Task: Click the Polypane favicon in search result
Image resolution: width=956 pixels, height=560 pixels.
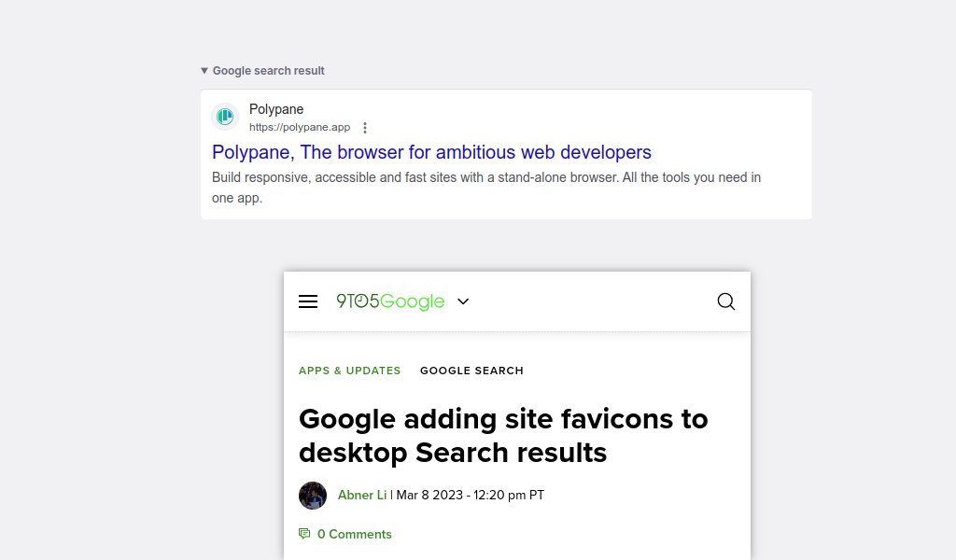Action: [x=225, y=116]
